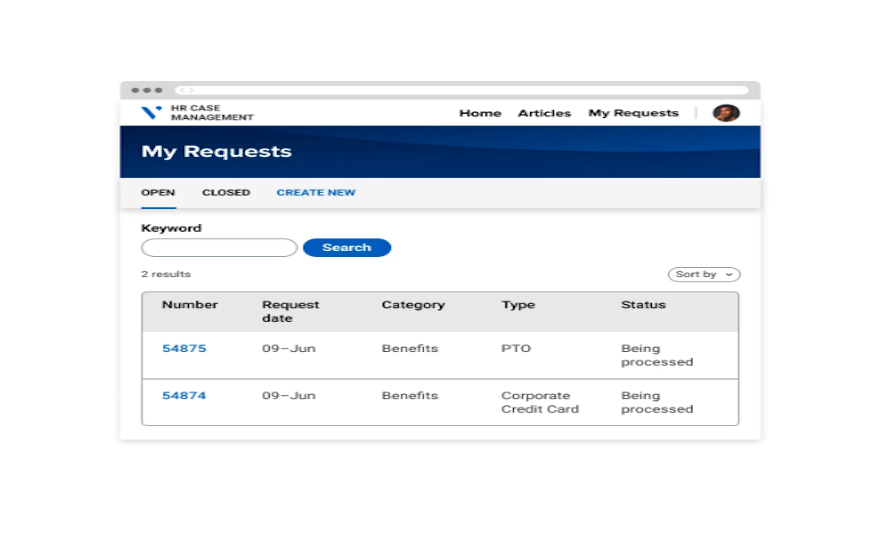
Task: Click the PTO type cell
Action: [x=516, y=348]
